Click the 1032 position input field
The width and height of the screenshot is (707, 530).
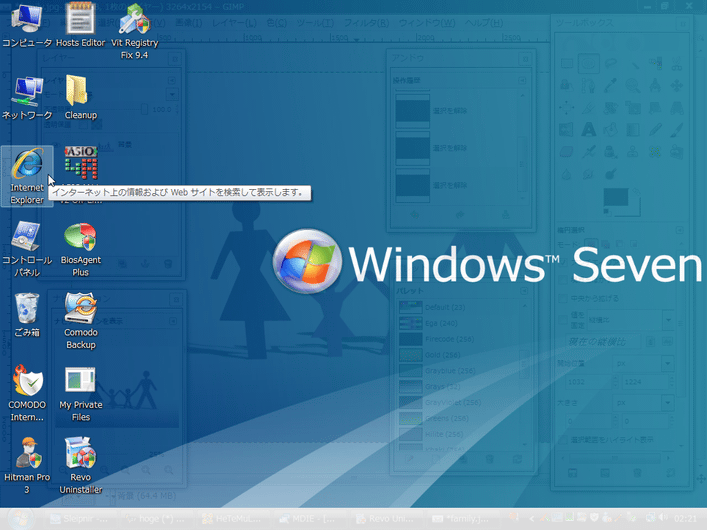coord(588,382)
